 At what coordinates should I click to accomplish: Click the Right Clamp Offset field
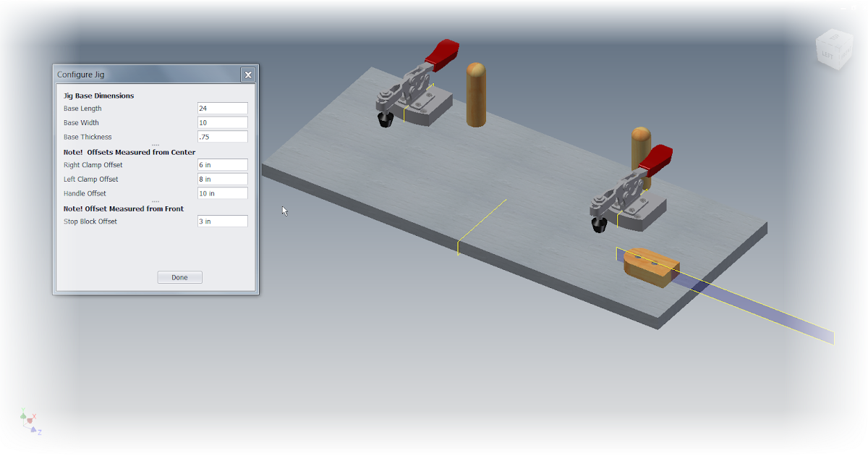pyautogui.click(x=222, y=164)
